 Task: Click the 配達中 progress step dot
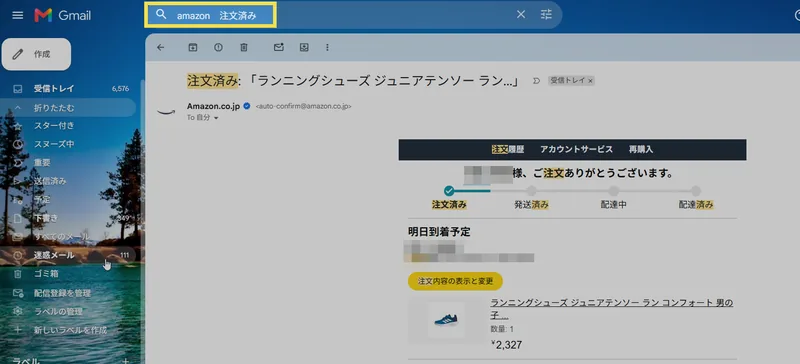[x=613, y=190]
